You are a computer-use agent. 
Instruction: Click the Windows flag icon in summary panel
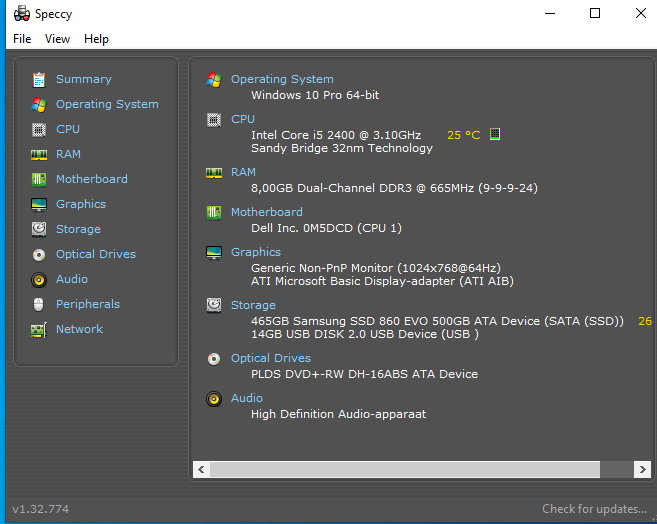point(214,80)
